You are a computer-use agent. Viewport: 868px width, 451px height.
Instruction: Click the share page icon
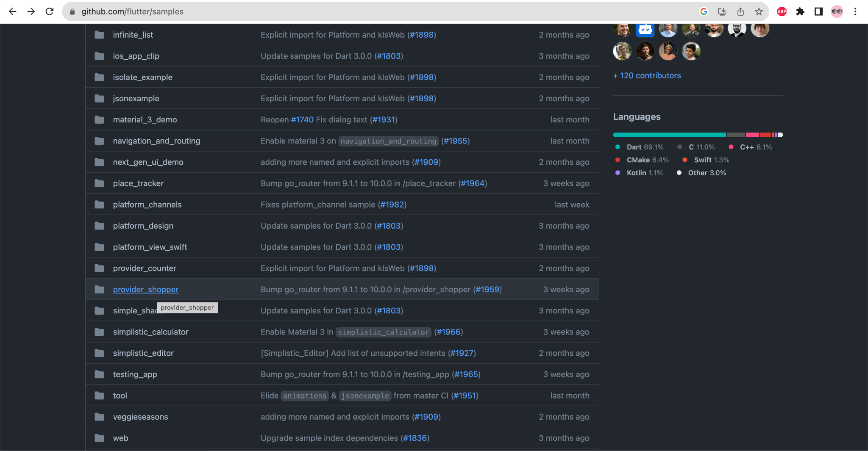[740, 11]
